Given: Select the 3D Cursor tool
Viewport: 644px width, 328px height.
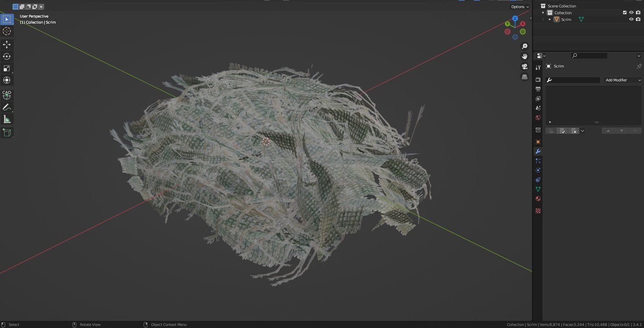Looking at the screenshot, I should [7, 31].
